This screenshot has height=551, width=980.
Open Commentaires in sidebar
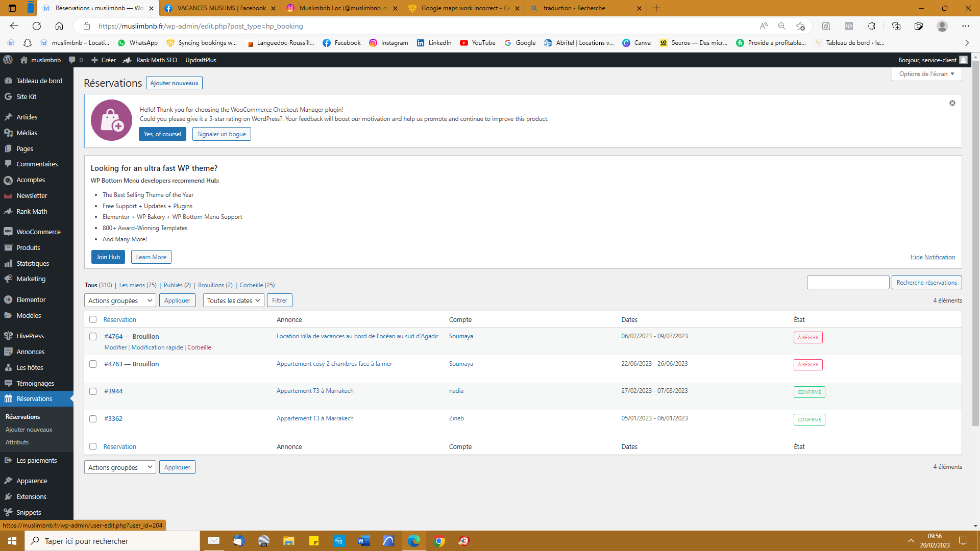[37, 164]
